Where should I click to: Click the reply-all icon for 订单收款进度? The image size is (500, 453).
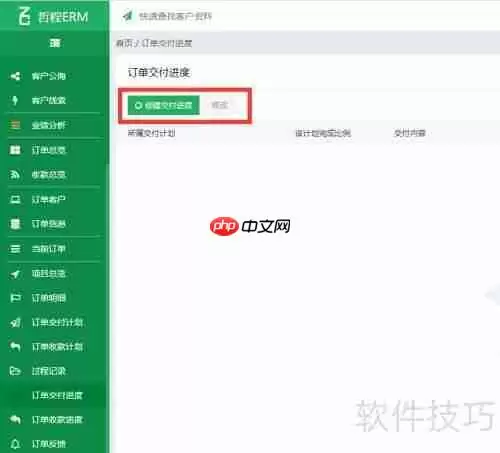coord(15,419)
